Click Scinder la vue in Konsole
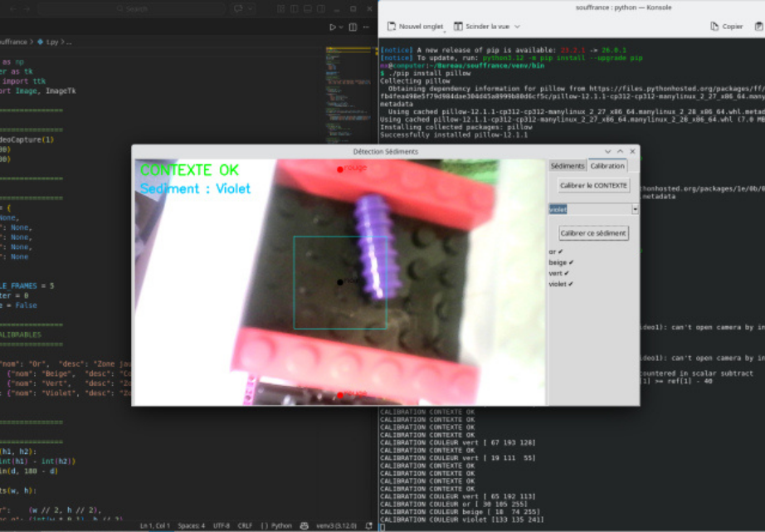The image size is (765, 532). 487,27
